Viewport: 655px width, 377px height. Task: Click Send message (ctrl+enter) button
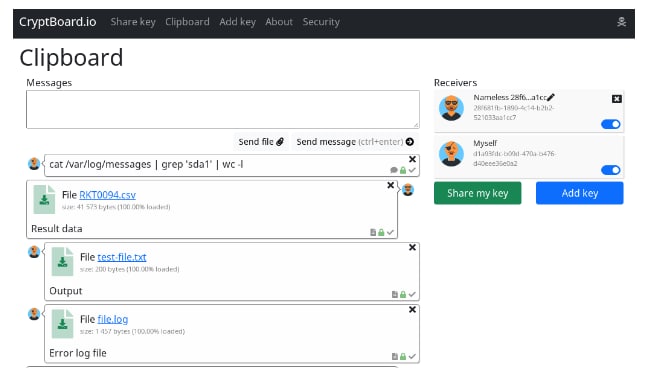[x=355, y=142]
